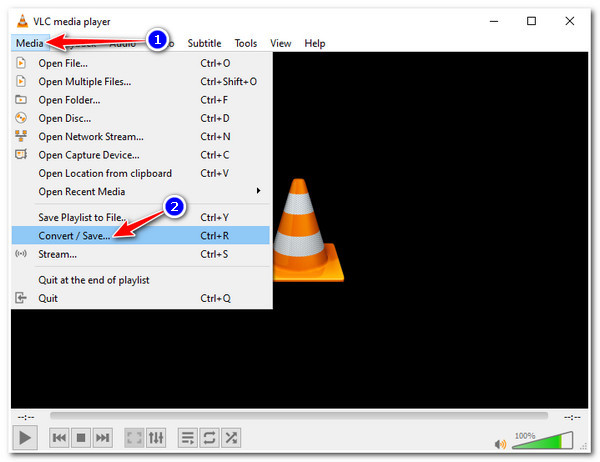This screenshot has width=600, height=462.
Task: Choose Open File... from Media menu
Action: pos(140,63)
